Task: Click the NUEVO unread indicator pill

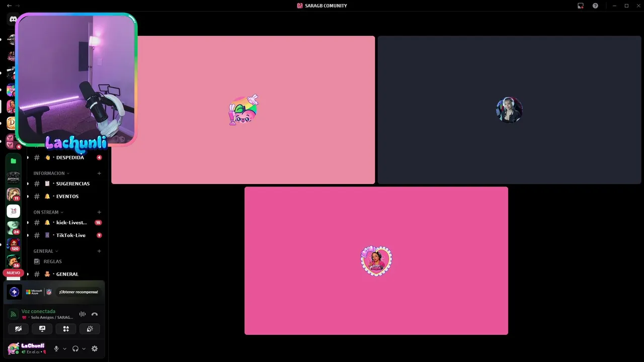Action: [13, 273]
